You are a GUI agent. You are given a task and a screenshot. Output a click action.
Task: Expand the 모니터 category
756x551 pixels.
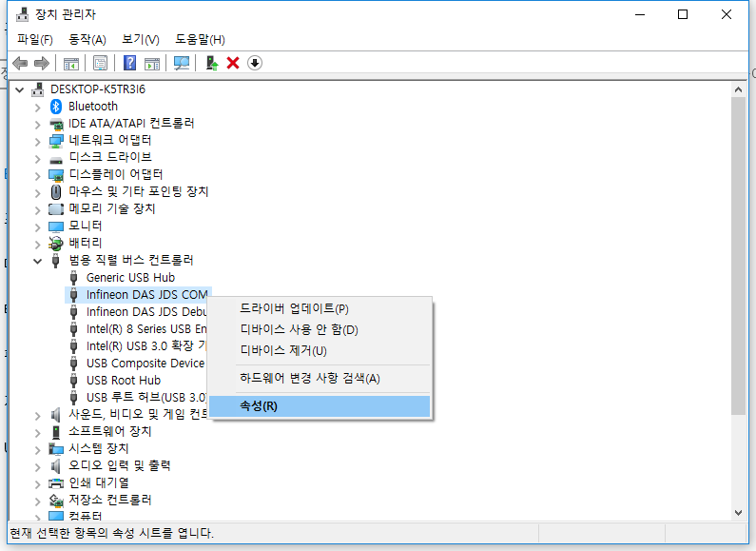(38, 226)
